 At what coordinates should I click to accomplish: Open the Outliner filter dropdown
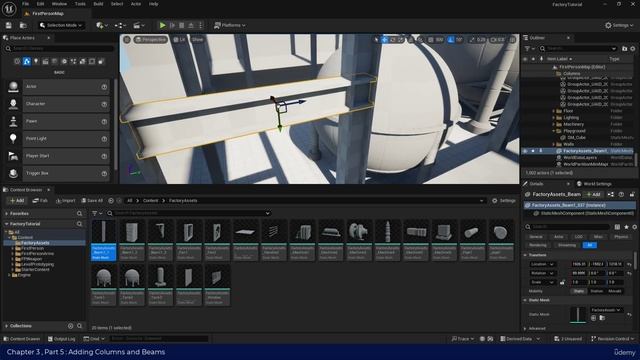click(x=529, y=49)
